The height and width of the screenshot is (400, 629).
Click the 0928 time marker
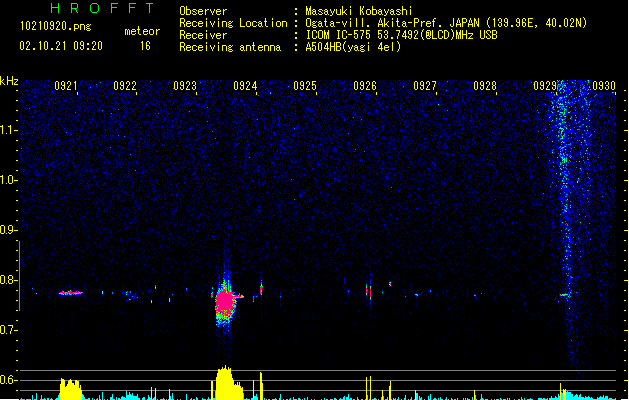coord(485,86)
